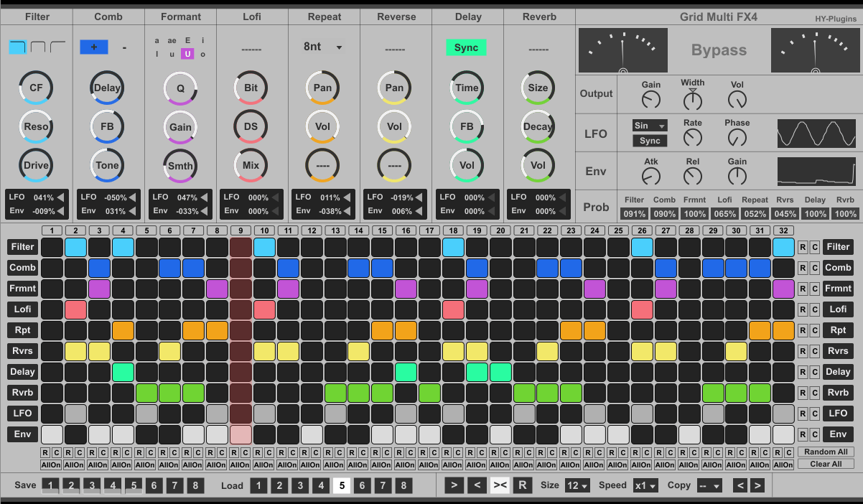Click the Random All button
This screenshot has width=863, height=504.
pos(826,452)
